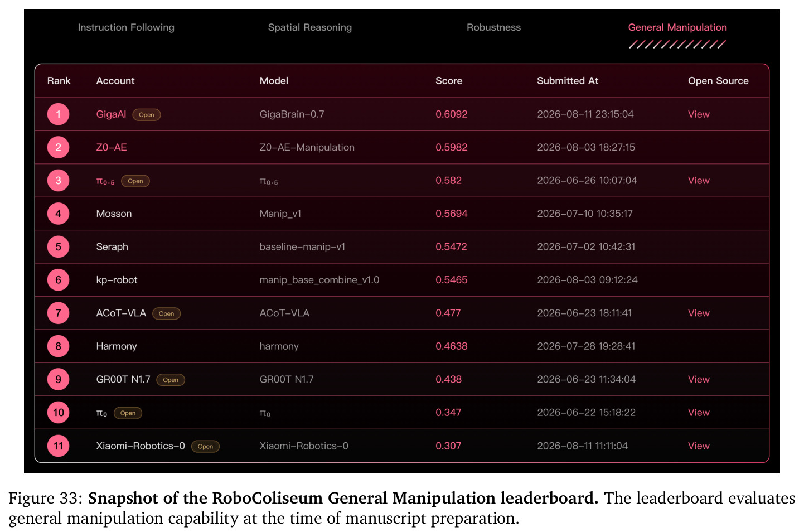
Task: Click the rank 1 badge
Action: 58,114
